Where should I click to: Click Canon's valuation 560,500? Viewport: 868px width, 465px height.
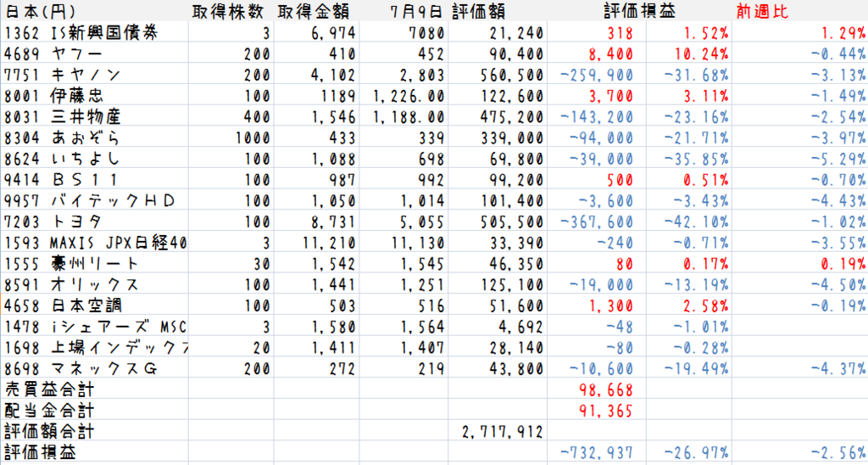[511, 76]
